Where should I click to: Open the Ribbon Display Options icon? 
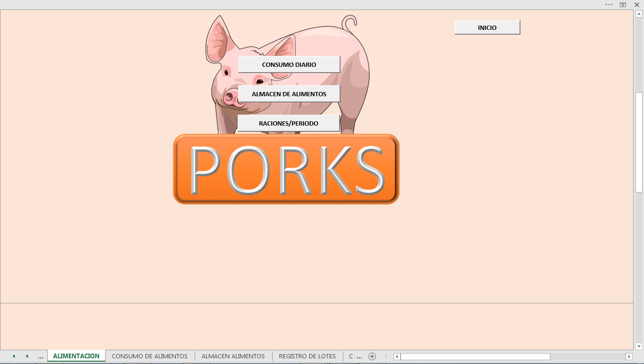tap(623, 5)
